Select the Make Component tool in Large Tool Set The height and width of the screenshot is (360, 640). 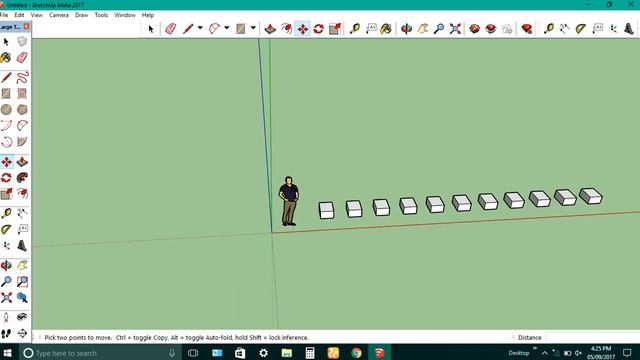click(22, 41)
